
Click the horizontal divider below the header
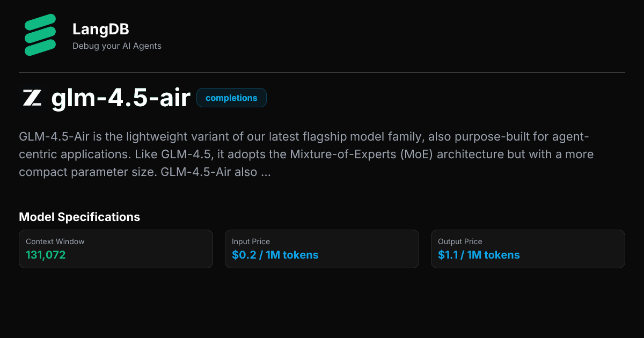coord(322,72)
